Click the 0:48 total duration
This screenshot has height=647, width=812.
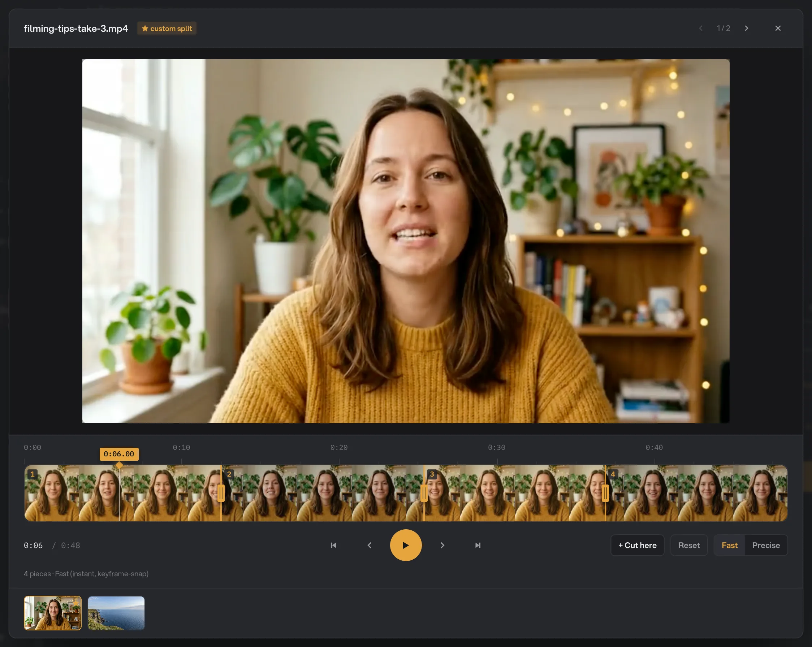[x=70, y=546]
